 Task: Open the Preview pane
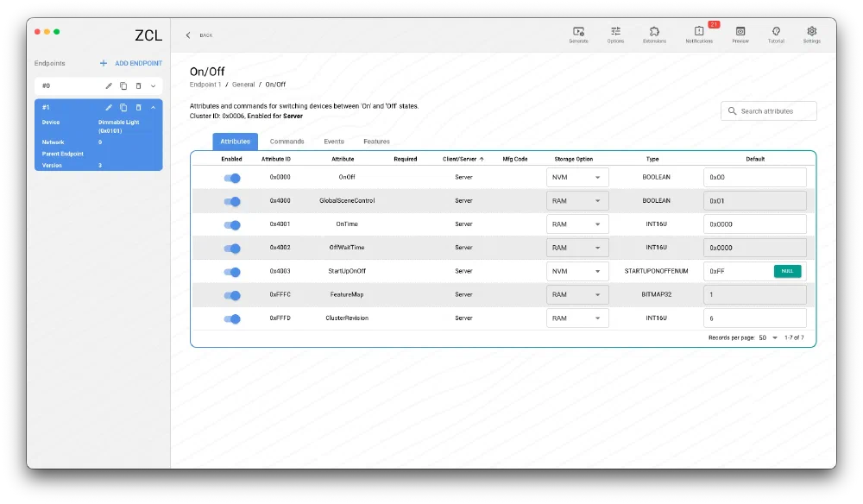[x=740, y=34]
